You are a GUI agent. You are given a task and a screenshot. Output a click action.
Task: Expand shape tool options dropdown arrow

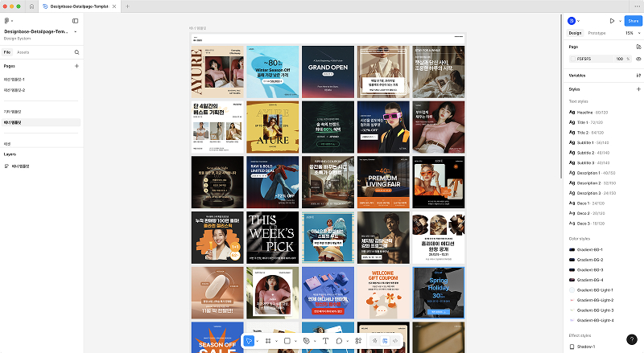295,341
